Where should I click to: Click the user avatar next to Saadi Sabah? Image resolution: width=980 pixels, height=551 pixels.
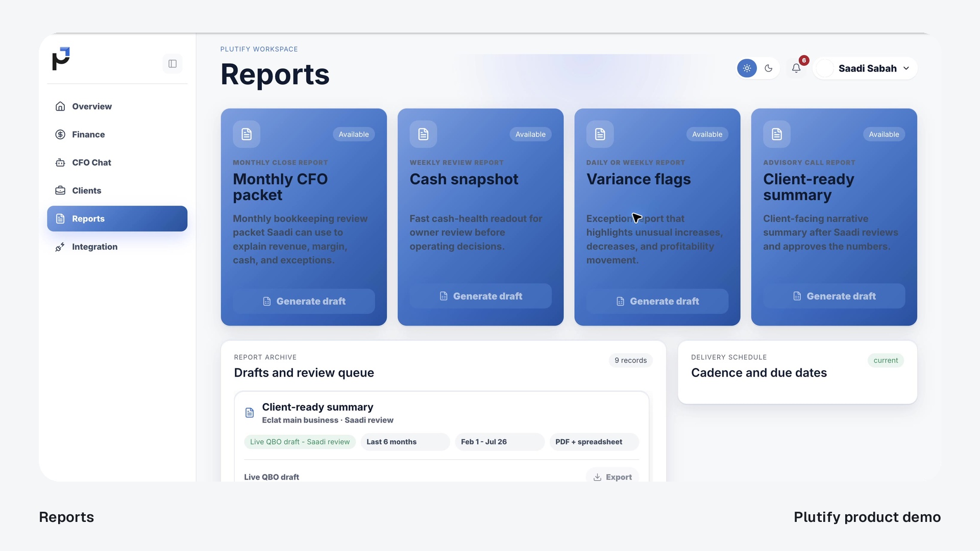coord(825,68)
